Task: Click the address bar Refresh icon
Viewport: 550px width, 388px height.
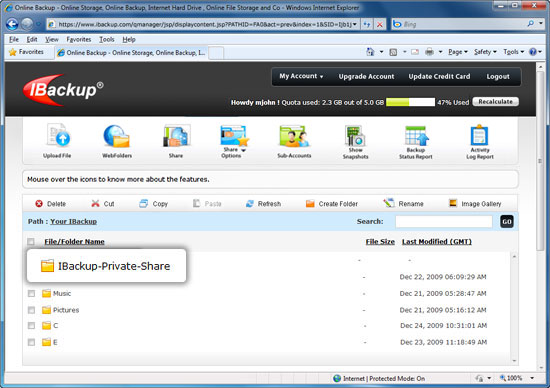Action: 367,24
